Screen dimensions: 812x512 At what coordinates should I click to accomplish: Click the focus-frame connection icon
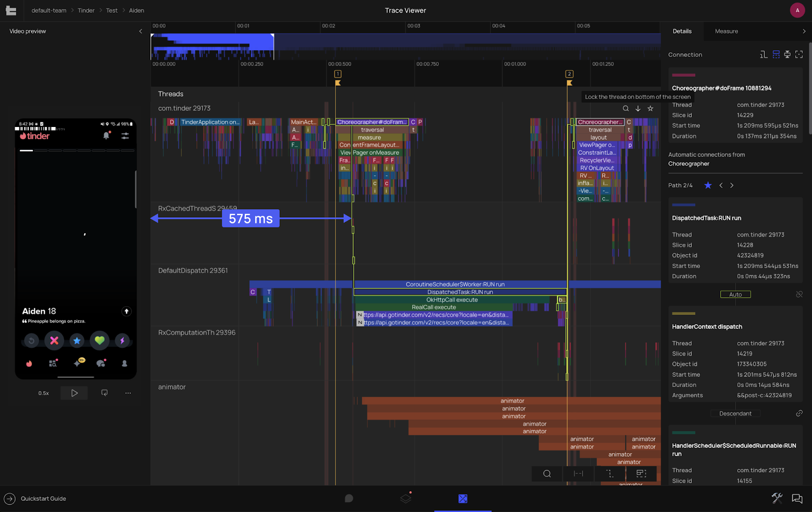click(x=799, y=54)
